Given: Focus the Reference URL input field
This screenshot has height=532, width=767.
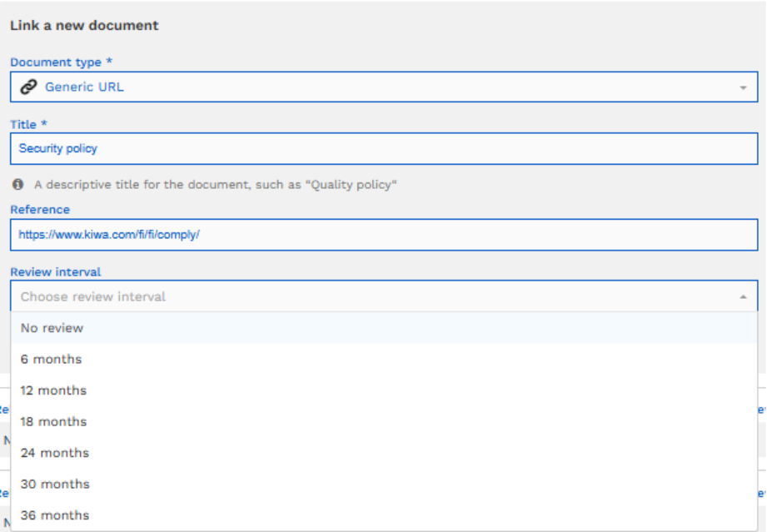Looking at the screenshot, I should (x=383, y=235).
